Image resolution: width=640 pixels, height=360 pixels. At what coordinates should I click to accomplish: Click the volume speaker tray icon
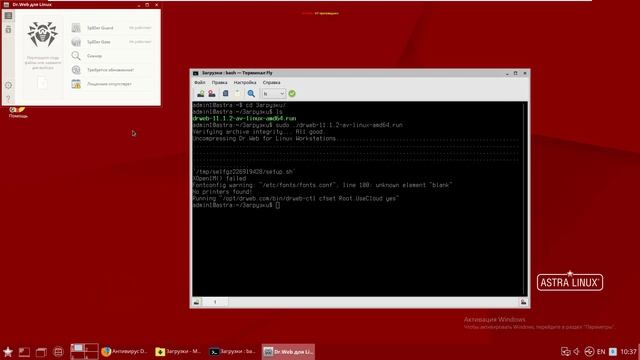[577, 351]
